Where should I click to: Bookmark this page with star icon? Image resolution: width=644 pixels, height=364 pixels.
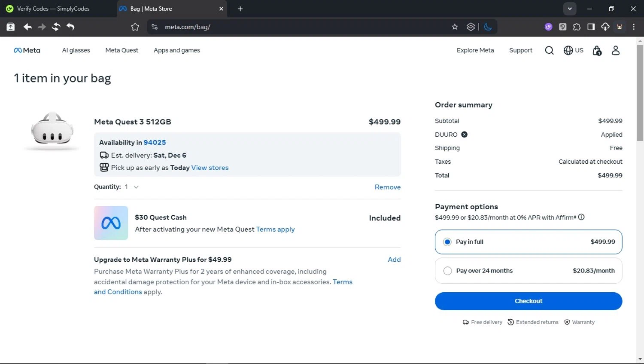point(455,27)
